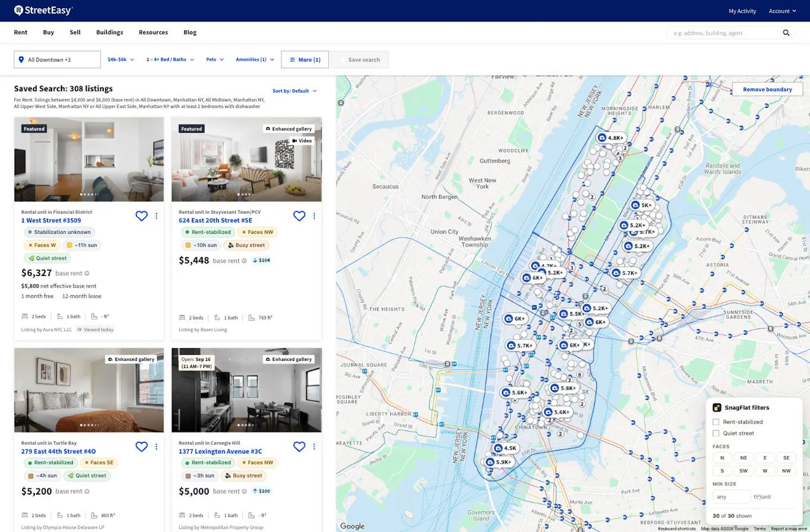
Task: Open the 2 - 4+ Bed / Baths dropdown
Action: click(x=170, y=60)
